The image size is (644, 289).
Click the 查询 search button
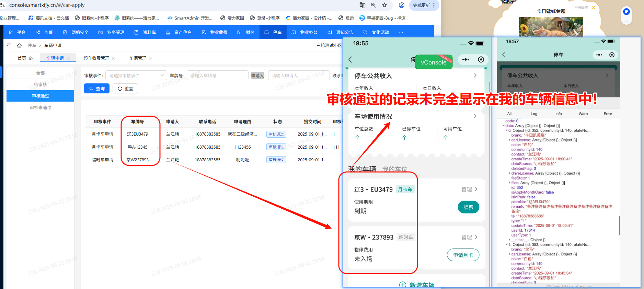(97, 89)
